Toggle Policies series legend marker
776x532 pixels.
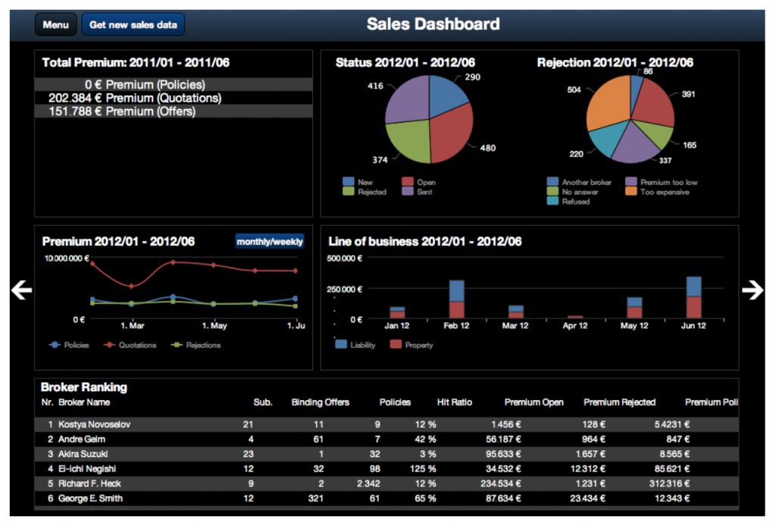[x=55, y=345]
